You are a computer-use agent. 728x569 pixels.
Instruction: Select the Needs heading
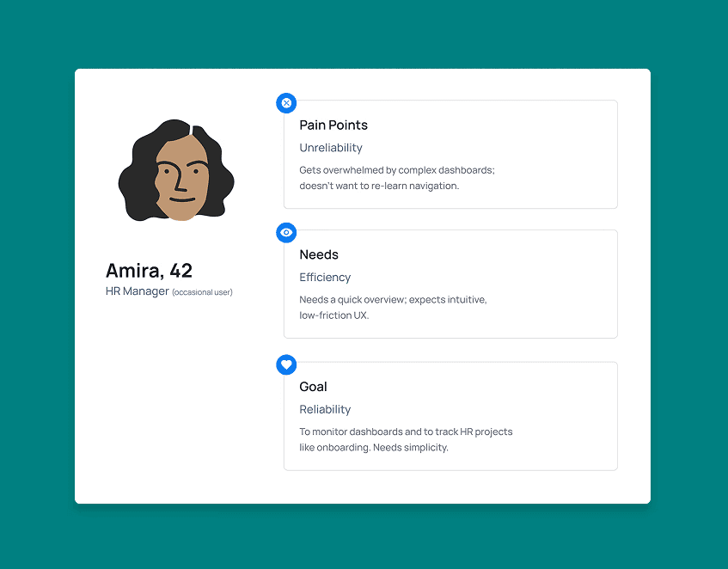pyautogui.click(x=319, y=254)
